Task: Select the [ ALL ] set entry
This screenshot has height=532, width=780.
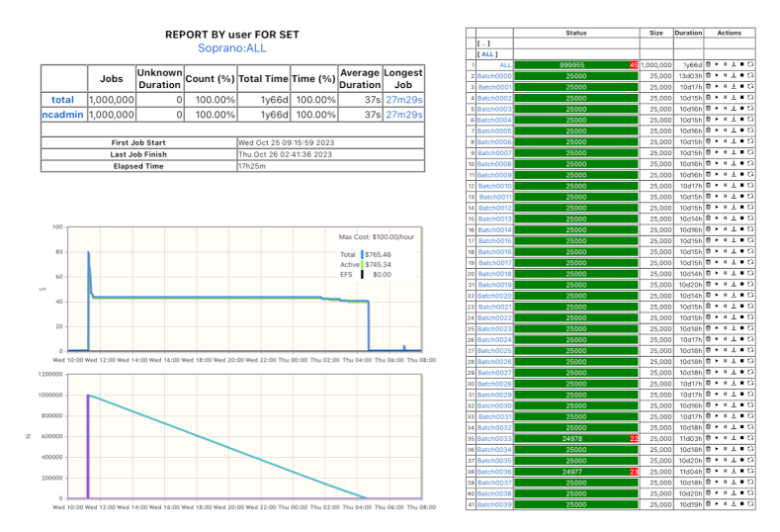Action: point(486,54)
